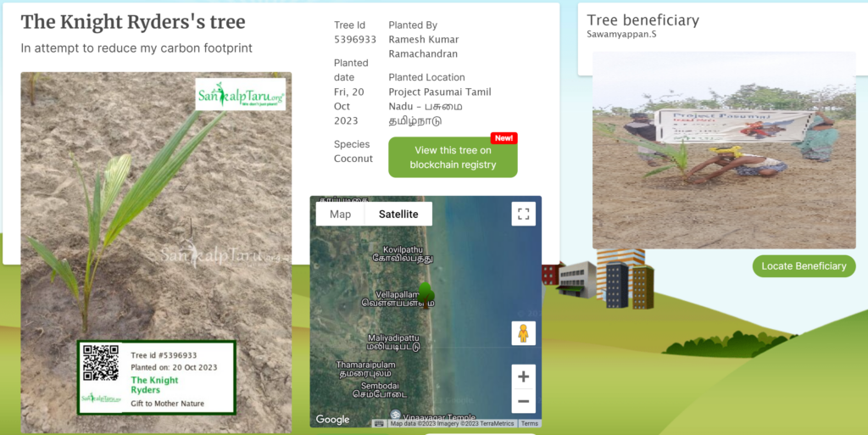Viewport: 868px width, 435px height.
Task: Switch the map to Satellite view
Action: [x=398, y=215]
